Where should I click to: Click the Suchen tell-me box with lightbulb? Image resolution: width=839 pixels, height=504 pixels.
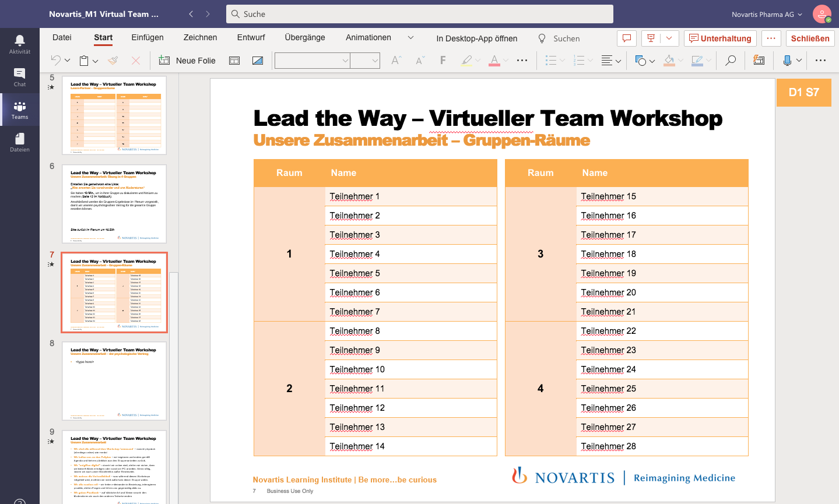(x=559, y=38)
